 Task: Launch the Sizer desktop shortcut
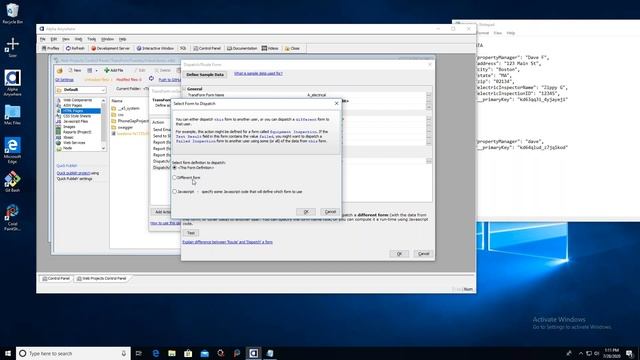point(12,47)
